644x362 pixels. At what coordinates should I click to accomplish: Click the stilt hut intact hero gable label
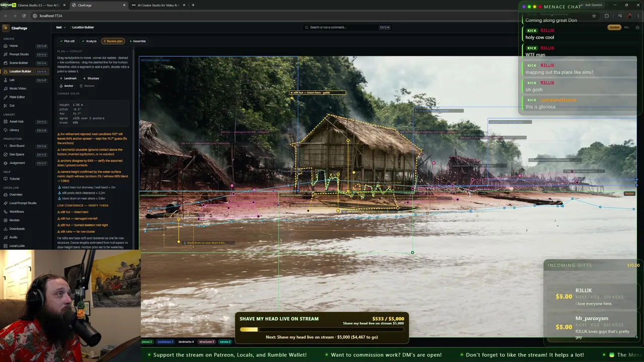click(317, 93)
